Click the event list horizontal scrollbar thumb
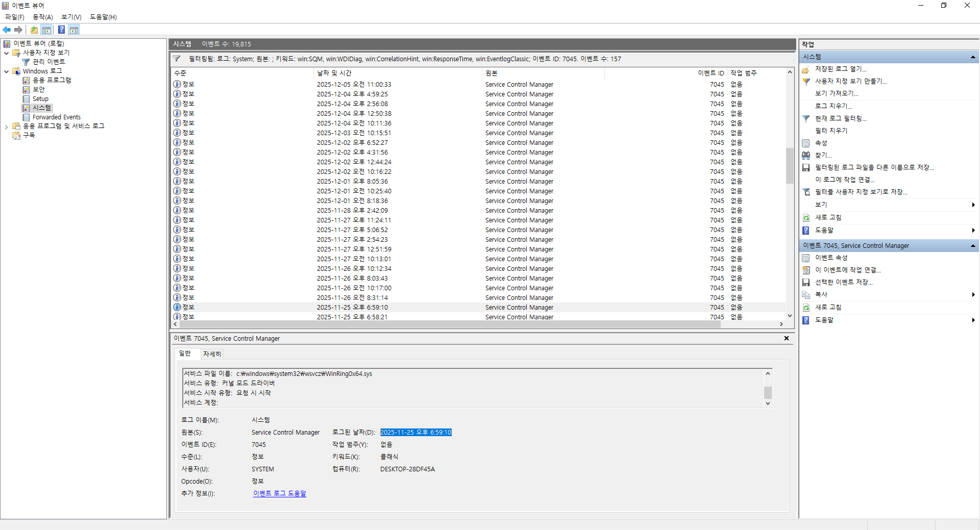 tap(450, 324)
